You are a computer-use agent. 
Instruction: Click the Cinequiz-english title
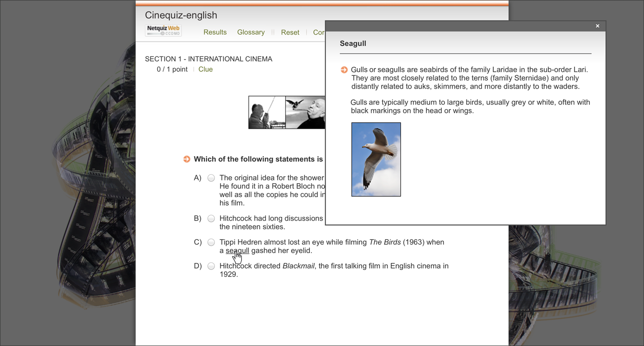(x=181, y=15)
